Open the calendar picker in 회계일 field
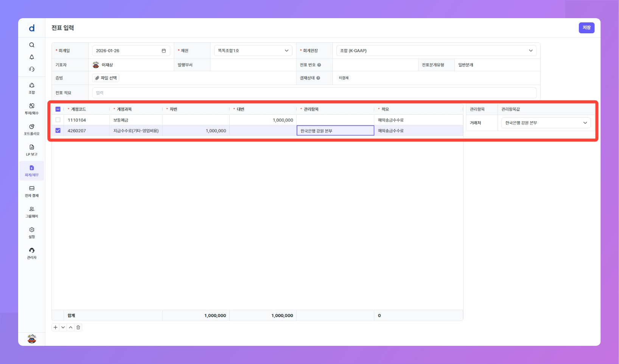 [x=164, y=51]
